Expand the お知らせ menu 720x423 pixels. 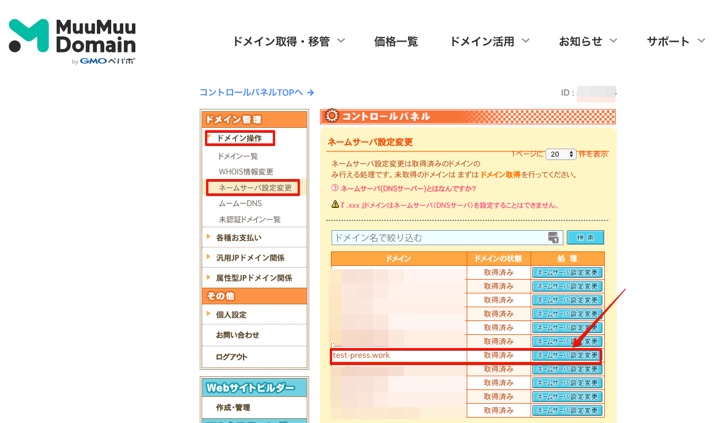click(x=587, y=41)
